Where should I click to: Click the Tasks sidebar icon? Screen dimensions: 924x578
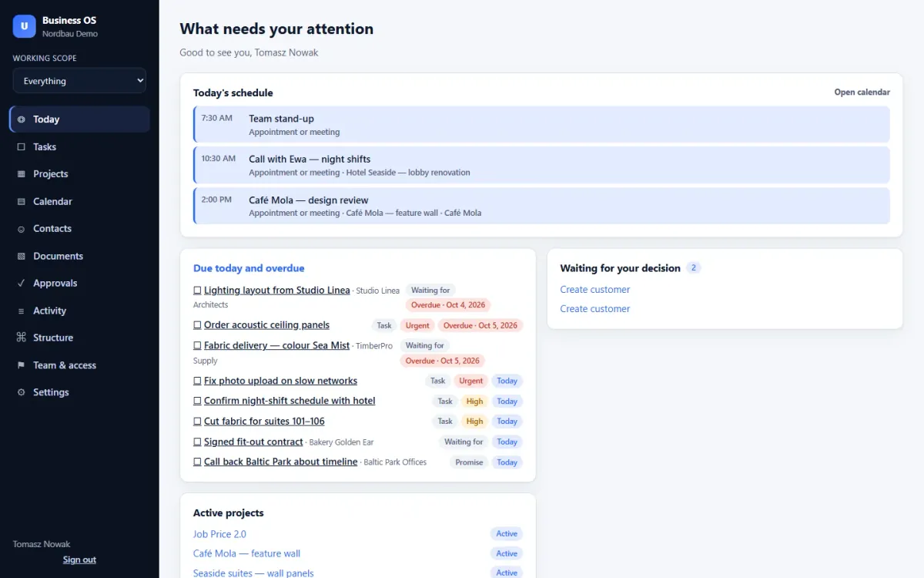point(21,147)
